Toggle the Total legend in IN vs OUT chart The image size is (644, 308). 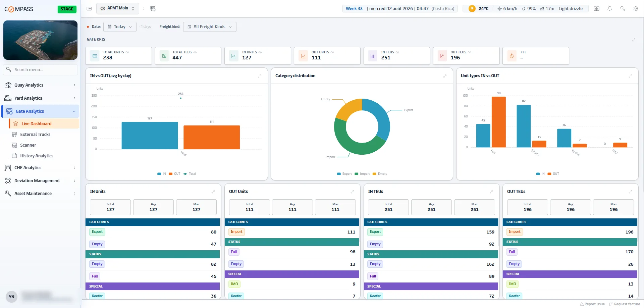190,174
